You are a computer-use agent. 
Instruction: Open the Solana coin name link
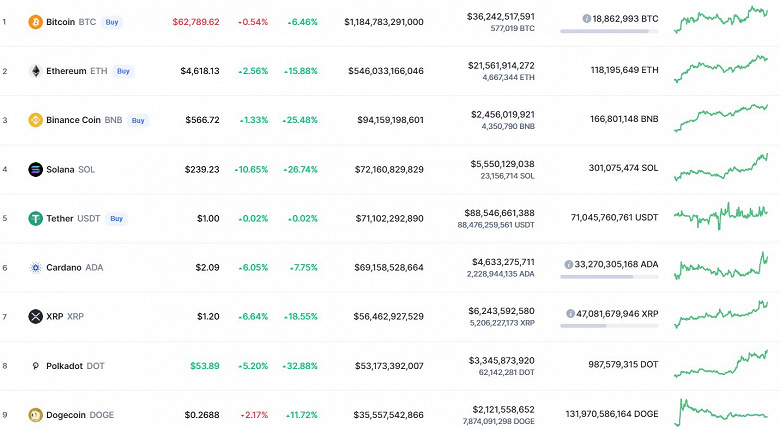coord(60,169)
